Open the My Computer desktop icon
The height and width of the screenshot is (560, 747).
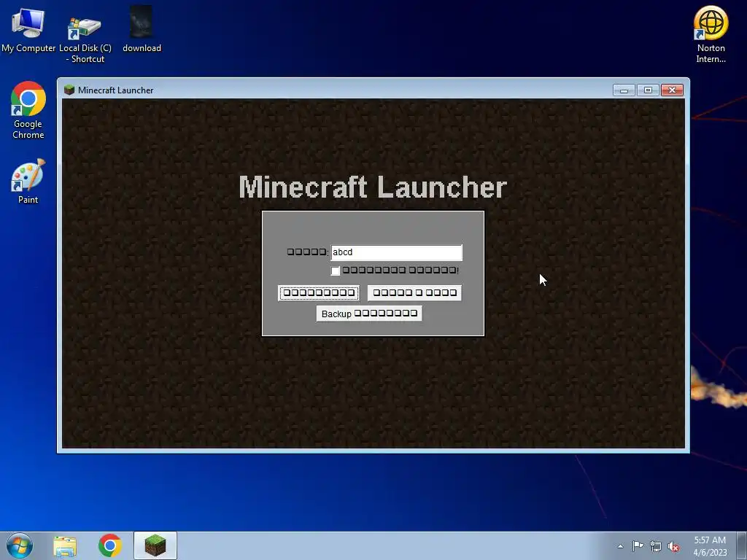(28, 29)
